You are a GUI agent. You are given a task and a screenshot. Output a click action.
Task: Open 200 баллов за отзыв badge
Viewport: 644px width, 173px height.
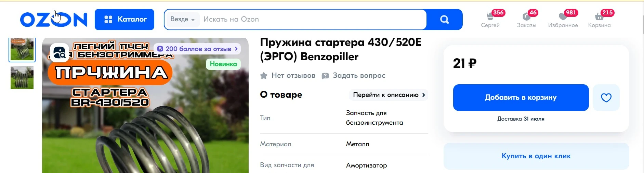[197, 49]
